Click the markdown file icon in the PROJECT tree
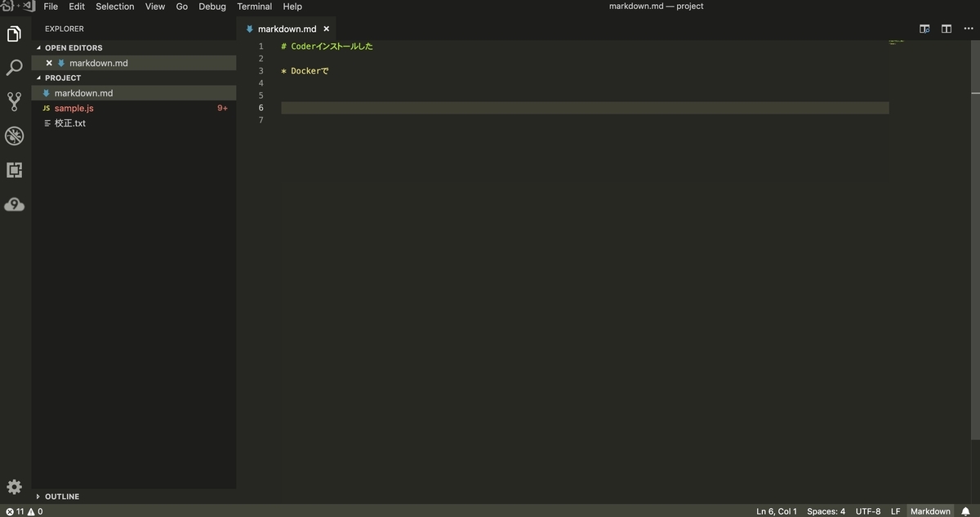This screenshot has width=980, height=517. 47,93
